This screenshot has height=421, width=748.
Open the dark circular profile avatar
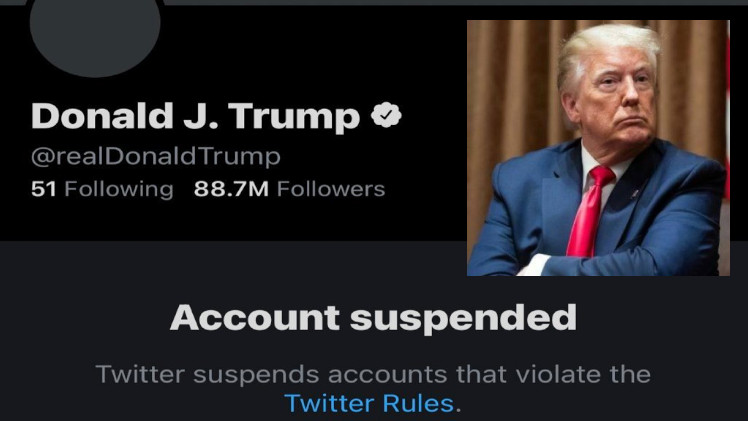click(x=95, y=30)
